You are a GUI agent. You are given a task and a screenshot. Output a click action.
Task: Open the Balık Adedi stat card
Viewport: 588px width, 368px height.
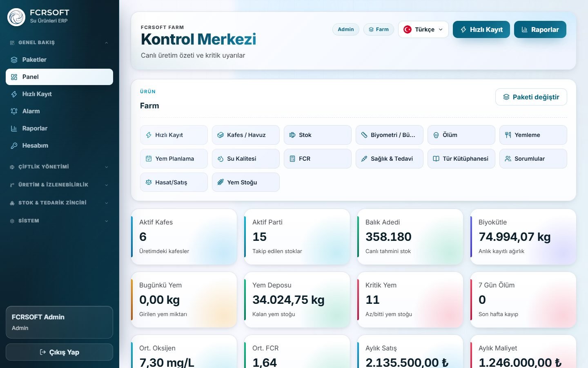point(410,237)
